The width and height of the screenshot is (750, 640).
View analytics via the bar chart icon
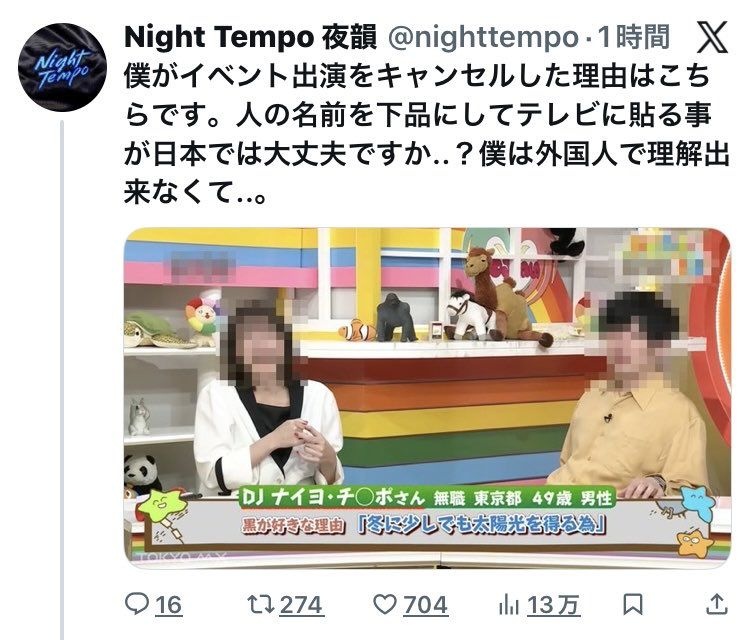point(508,606)
